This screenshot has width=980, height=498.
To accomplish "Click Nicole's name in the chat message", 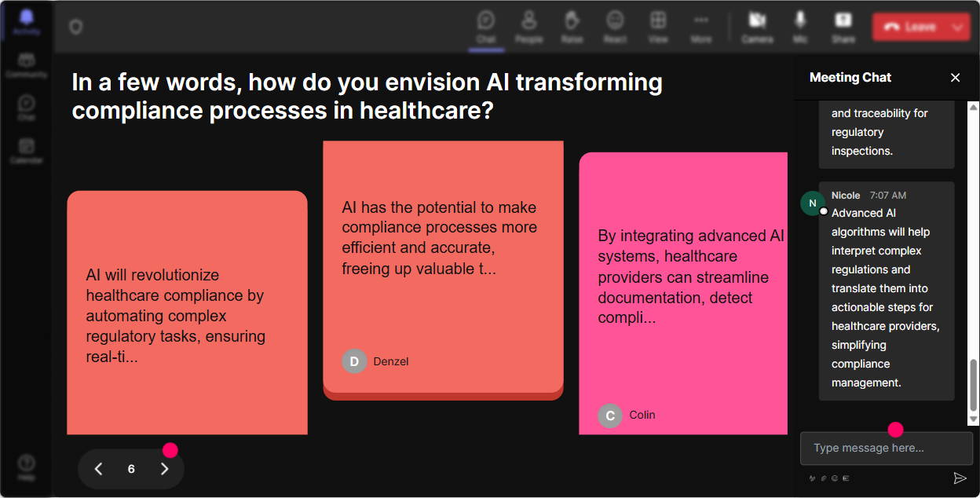I will click(x=846, y=195).
